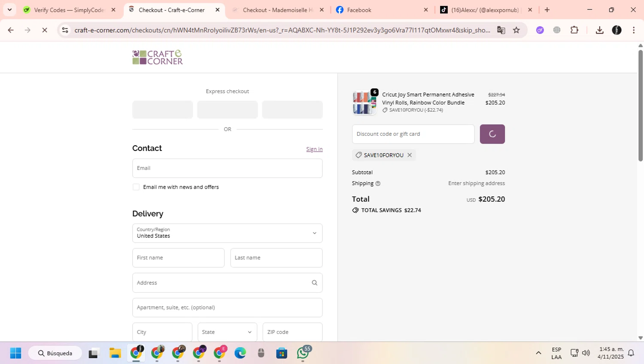Switch to Checkout Mademoiselle tab

(x=277, y=10)
